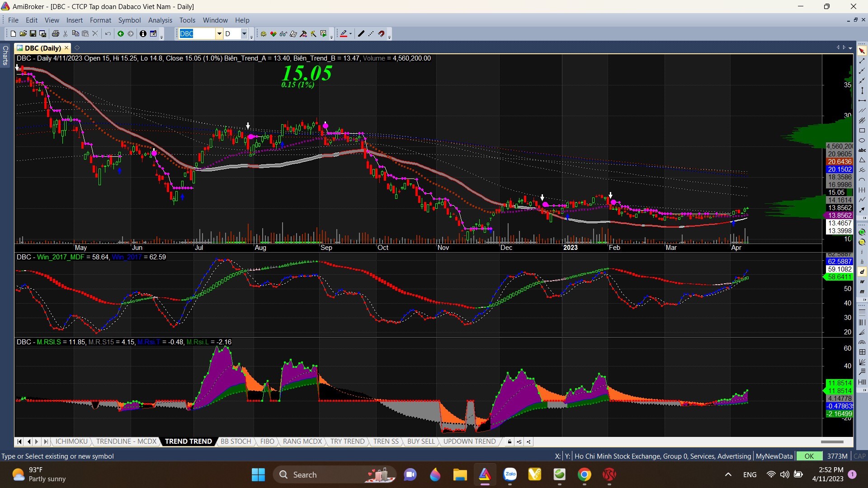868x488 pixels.
Task: Open the binoculars Explore icon
Action: pos(283,34)
